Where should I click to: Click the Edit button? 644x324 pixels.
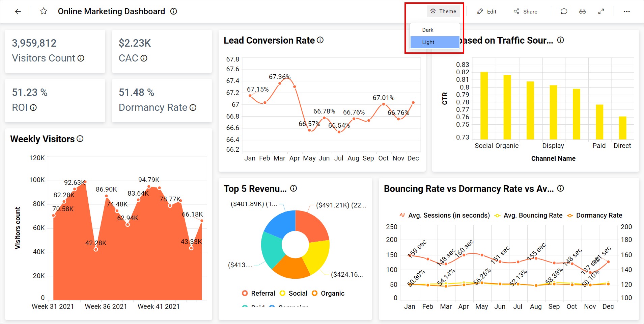487,11
